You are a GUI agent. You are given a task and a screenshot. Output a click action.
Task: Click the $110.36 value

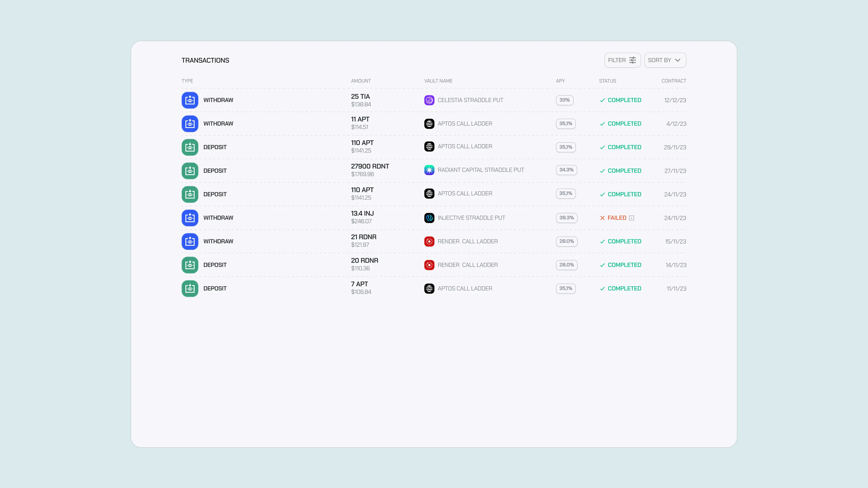pos(360,268)
